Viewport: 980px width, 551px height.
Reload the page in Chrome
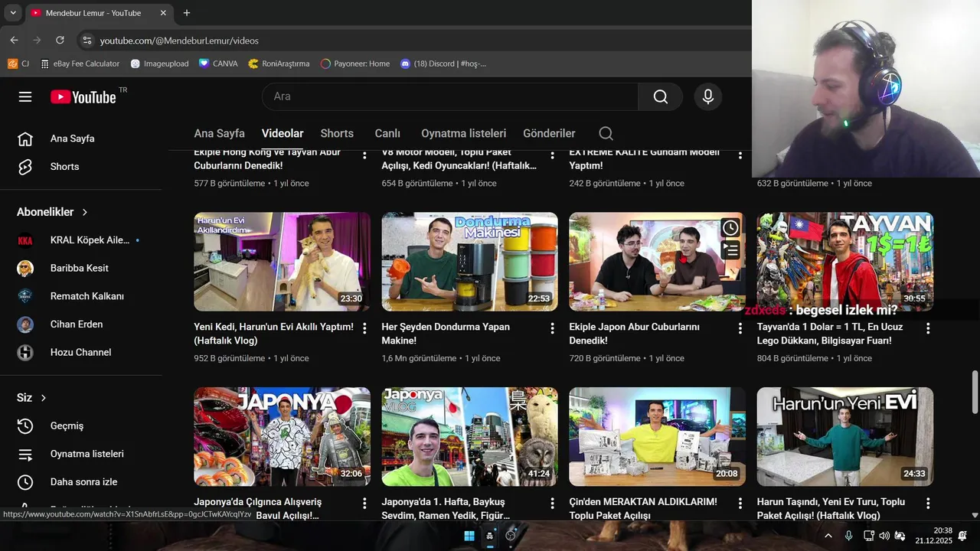point(60,40)
